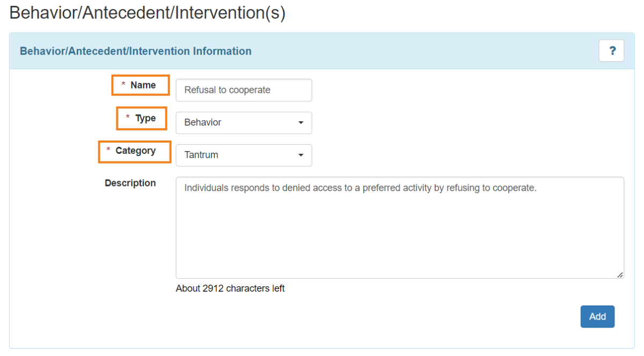Click the Name field containing Refusal to cooperate
Viewport: 644px width, 356px height.
244,90
